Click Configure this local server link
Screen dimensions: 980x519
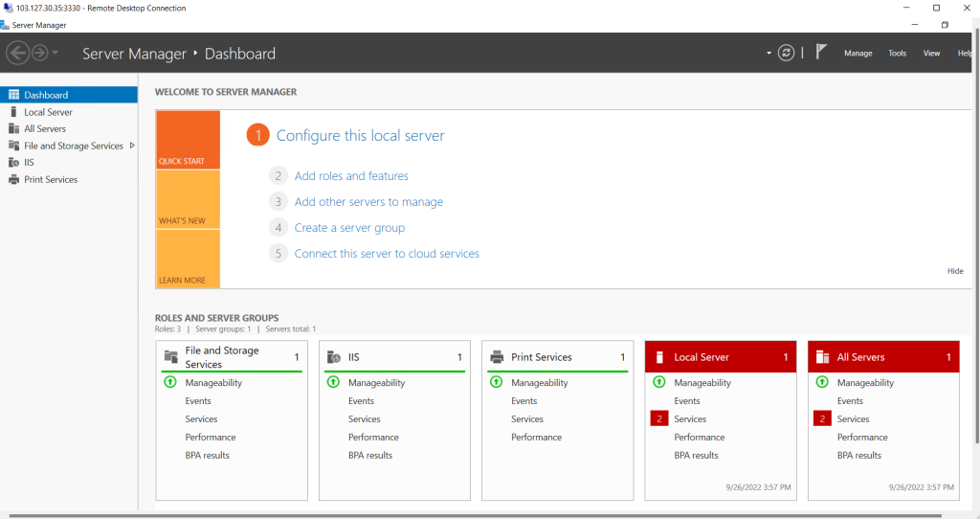pos(360,136)
